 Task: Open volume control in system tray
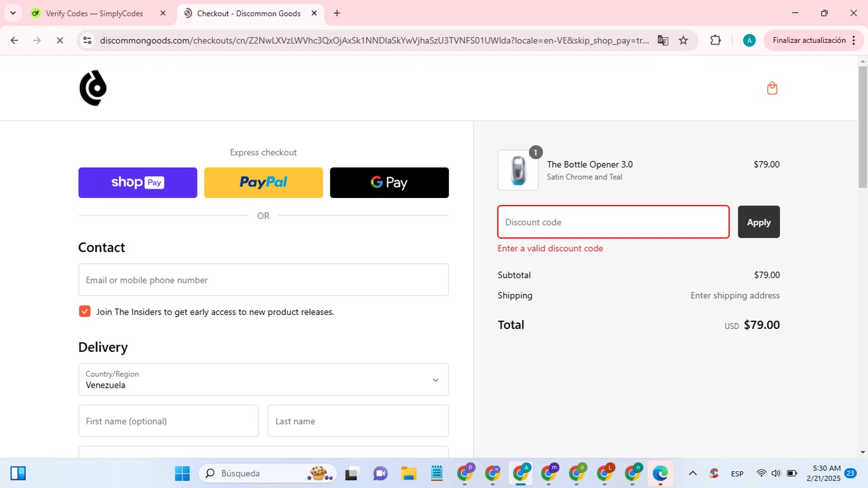[x=776, y=474]
